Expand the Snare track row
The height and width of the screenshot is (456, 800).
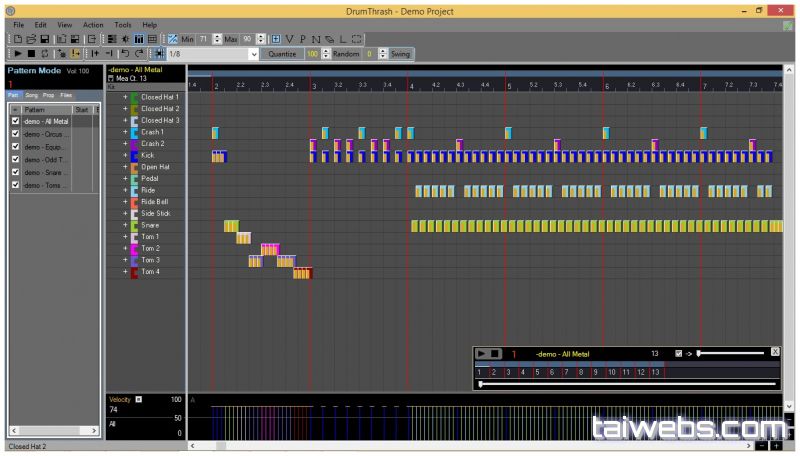click(x=125, y=225)
